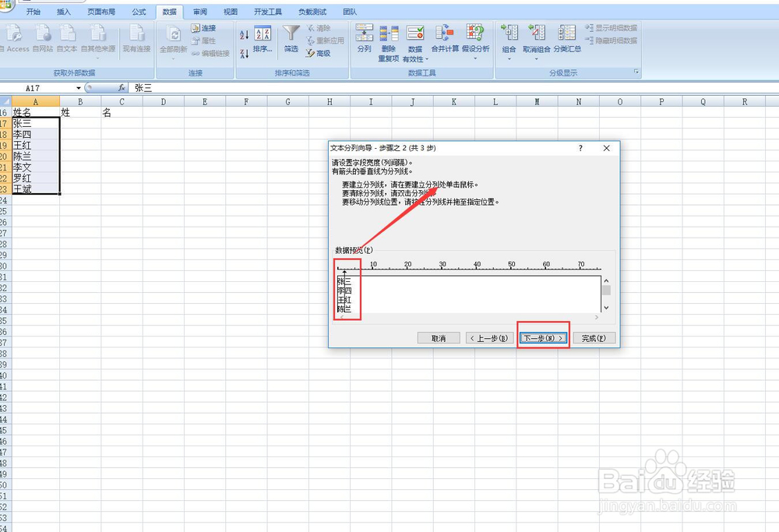Open the Name Box dropdown arrow
This screenshot has width=779, height=532.
point(79,89)
